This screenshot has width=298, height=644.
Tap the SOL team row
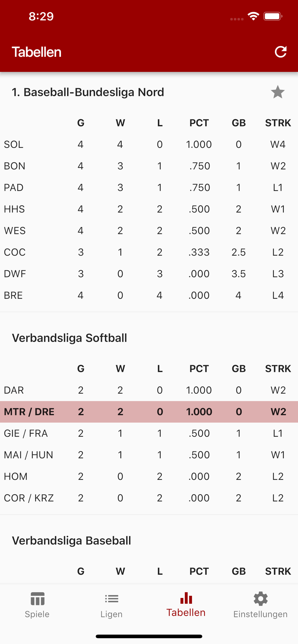point(148,144)
